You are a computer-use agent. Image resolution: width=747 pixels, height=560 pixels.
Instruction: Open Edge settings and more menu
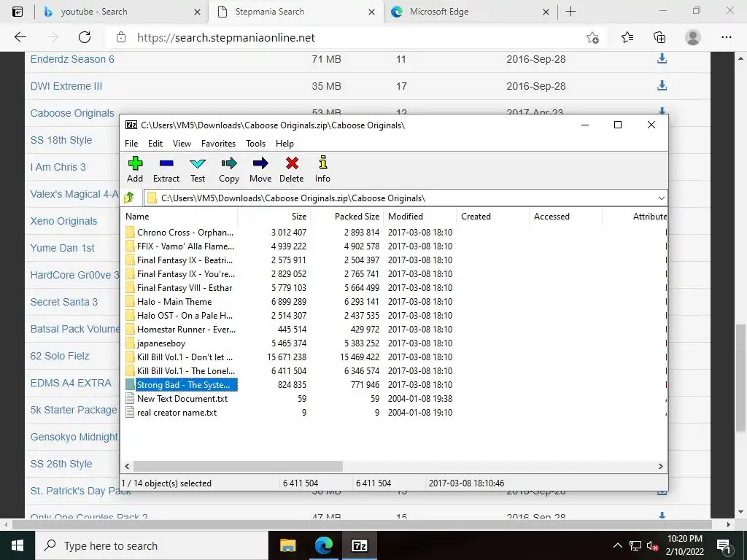pos(726,37)
